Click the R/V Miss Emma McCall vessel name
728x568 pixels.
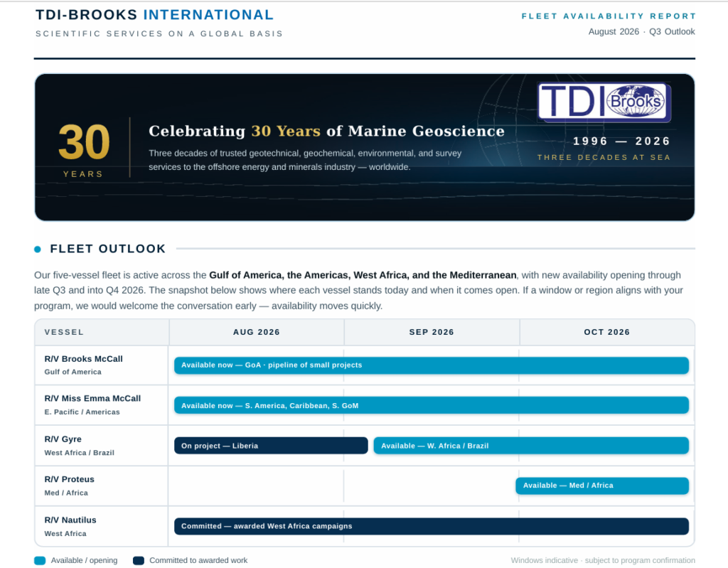pyautogui.click(x=92, y=399)
